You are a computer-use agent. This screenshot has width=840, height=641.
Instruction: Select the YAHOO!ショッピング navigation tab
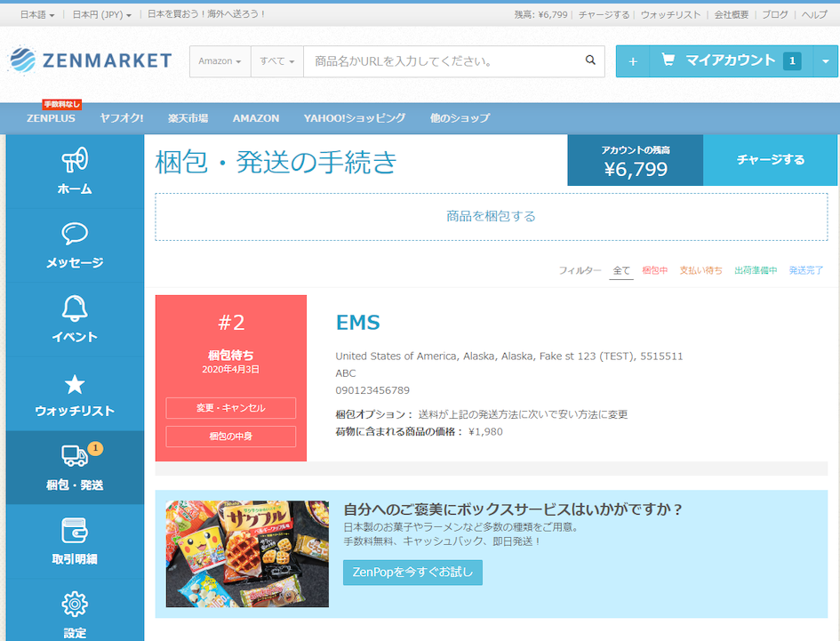point(355,118)
